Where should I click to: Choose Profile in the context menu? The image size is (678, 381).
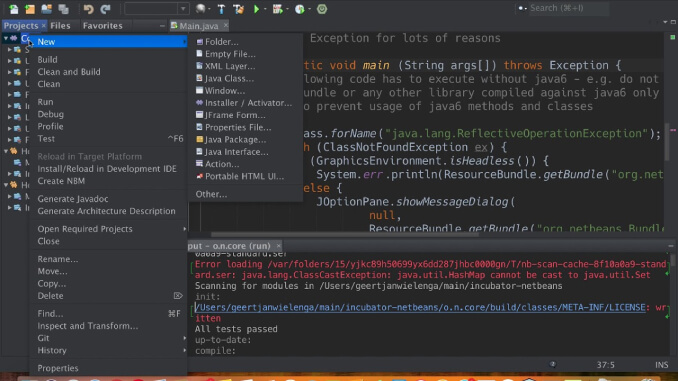108,126
